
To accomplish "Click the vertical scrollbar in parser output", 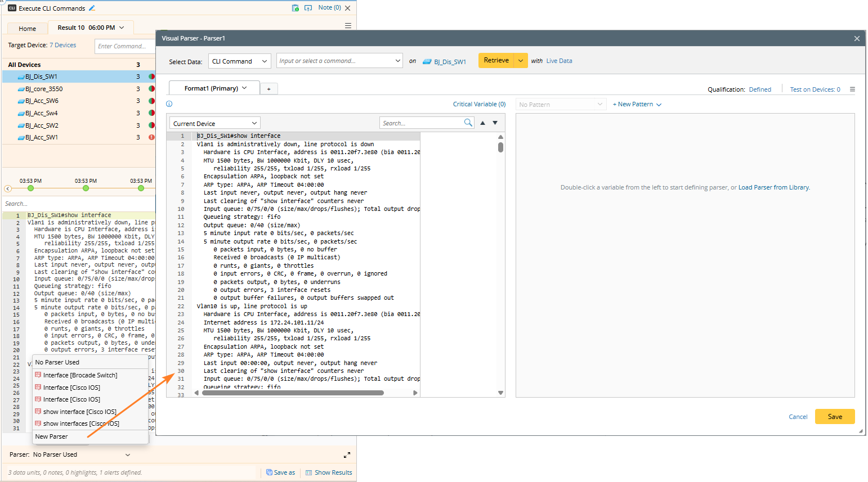I will pos(500,147).
